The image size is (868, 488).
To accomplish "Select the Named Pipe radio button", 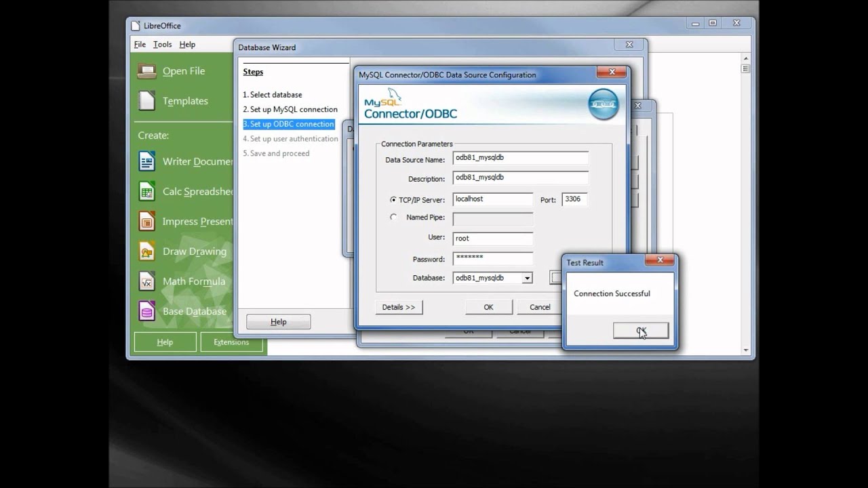I will pos(393,218).
